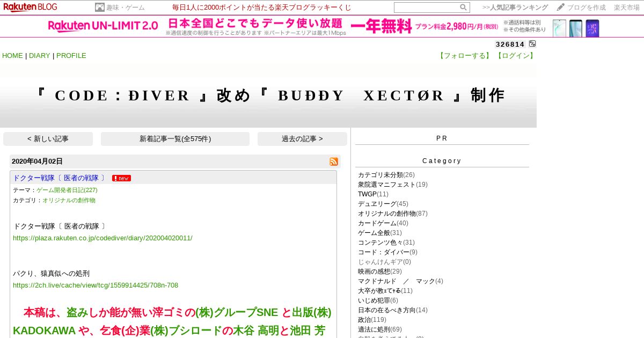Viewport: 644px width, 338px height.
Task: Click the hobby/game category icon
Action: (x=100, y=8)
